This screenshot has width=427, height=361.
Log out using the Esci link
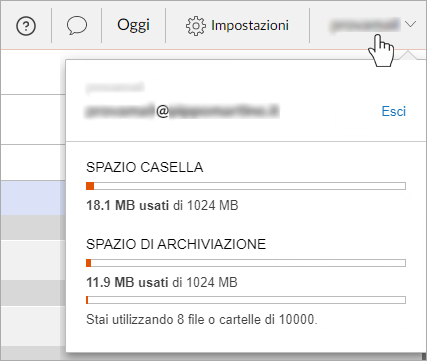pyautogui.click(x=394, y=111)
